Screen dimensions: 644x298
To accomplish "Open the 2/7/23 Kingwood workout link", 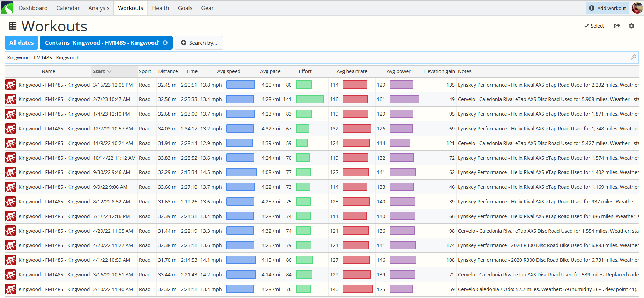I will [54, 99].
